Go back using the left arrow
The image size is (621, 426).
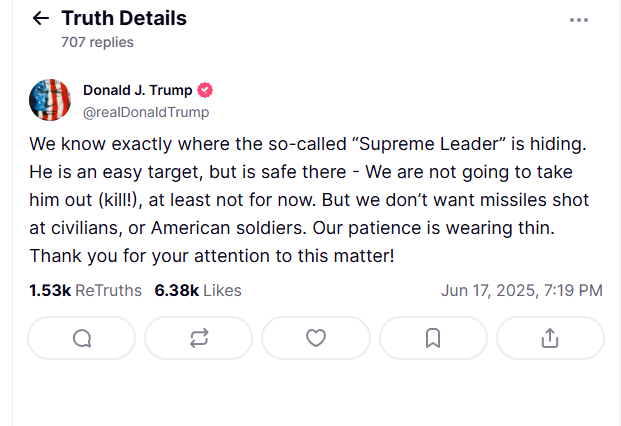click(40, 19)
